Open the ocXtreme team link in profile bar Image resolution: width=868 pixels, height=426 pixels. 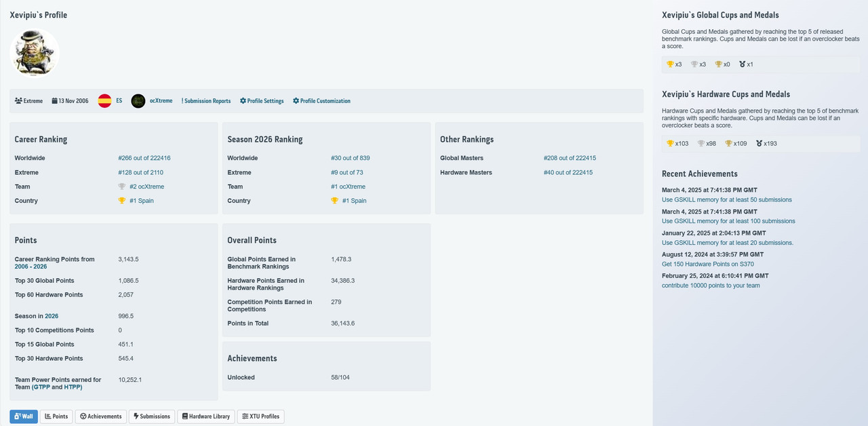(161, 101)
